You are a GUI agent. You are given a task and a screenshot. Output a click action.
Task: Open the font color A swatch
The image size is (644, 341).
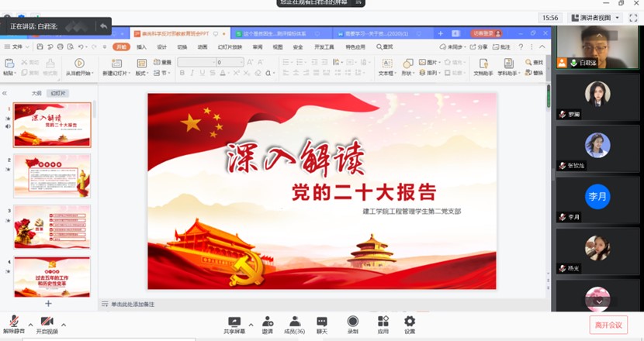tap(223, 73)
